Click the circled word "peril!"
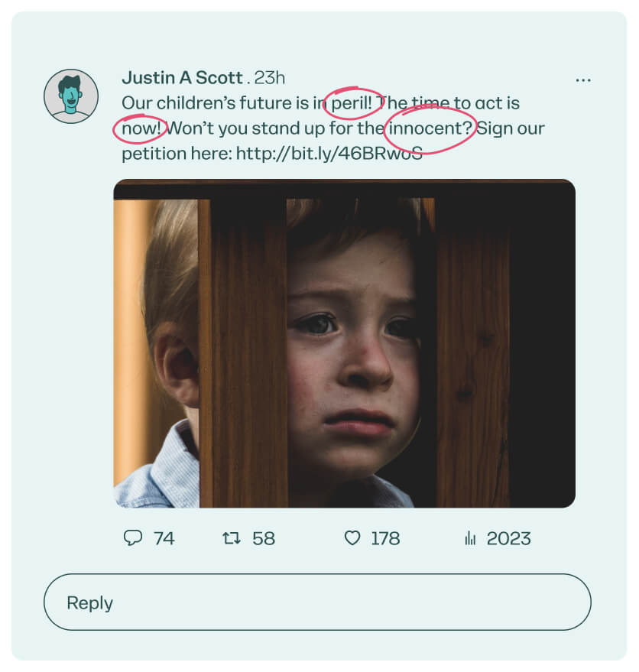This screenshot has height=672, width=639. (354, 103)
